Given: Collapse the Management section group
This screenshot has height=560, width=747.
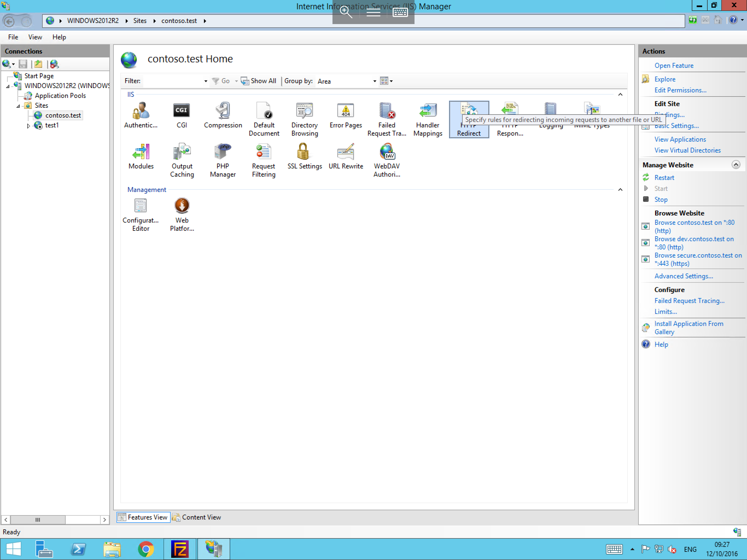Looking at the screenshot, I should point(620,190).
